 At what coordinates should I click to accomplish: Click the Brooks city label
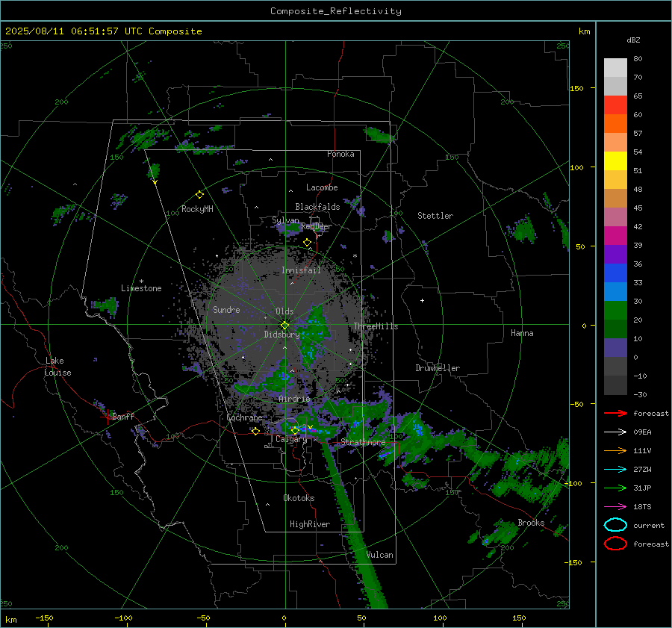531,523
